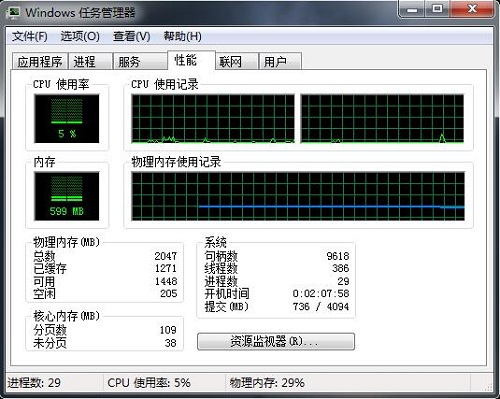Click the Task Manager title bar icon
This screenshot has width=500, height=399.
pos(13,13)
